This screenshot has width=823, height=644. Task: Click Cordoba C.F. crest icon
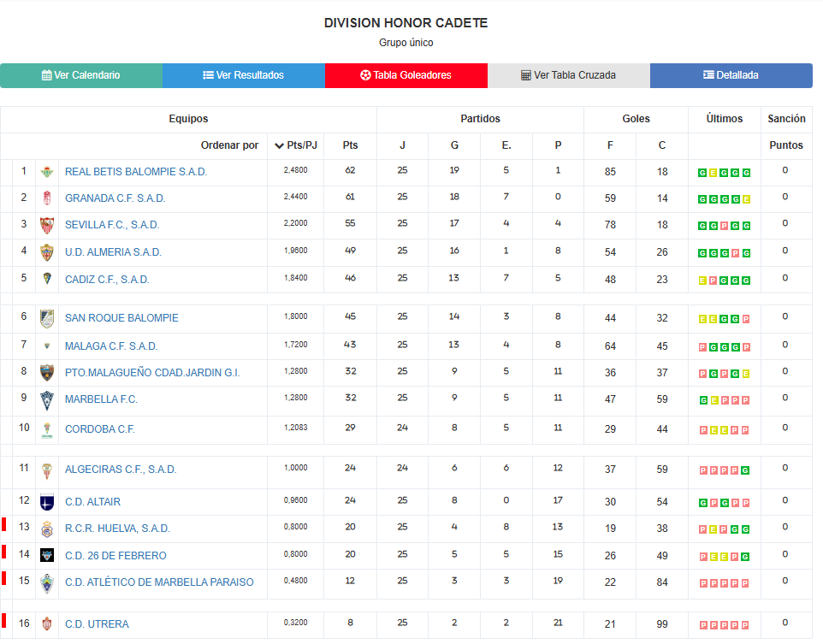[47, 430]
